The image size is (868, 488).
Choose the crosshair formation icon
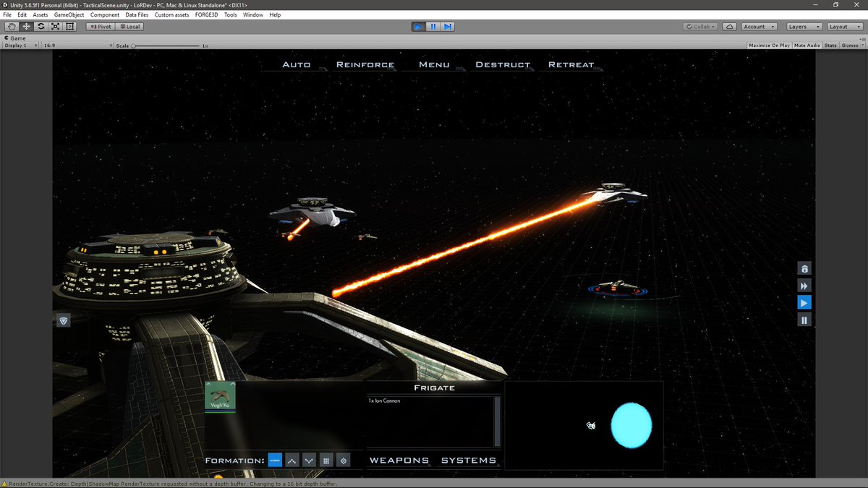[343, 460]
